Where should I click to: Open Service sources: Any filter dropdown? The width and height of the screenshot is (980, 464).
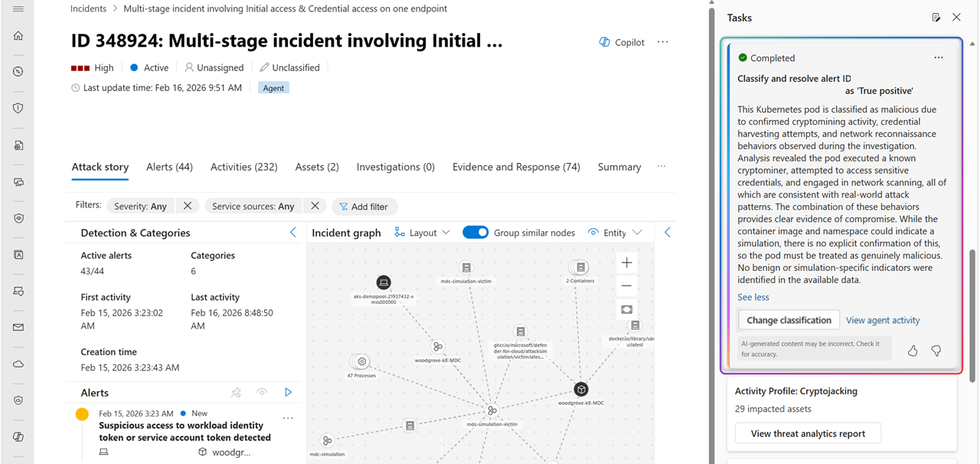click(x=253, y=206)
